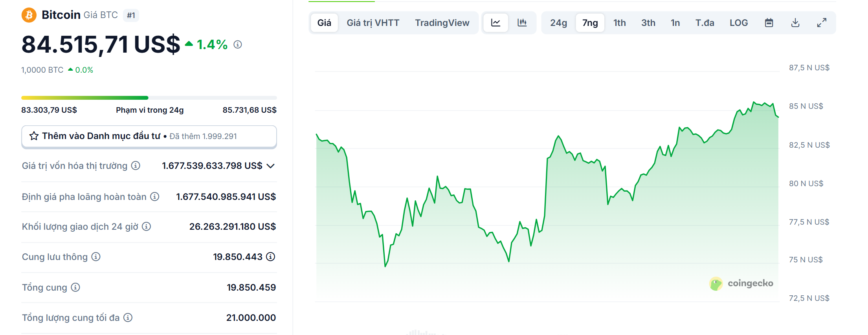
Task: Click the 1.677.540.985.941 US$ fully diluted value
Action: coord(226,197)
